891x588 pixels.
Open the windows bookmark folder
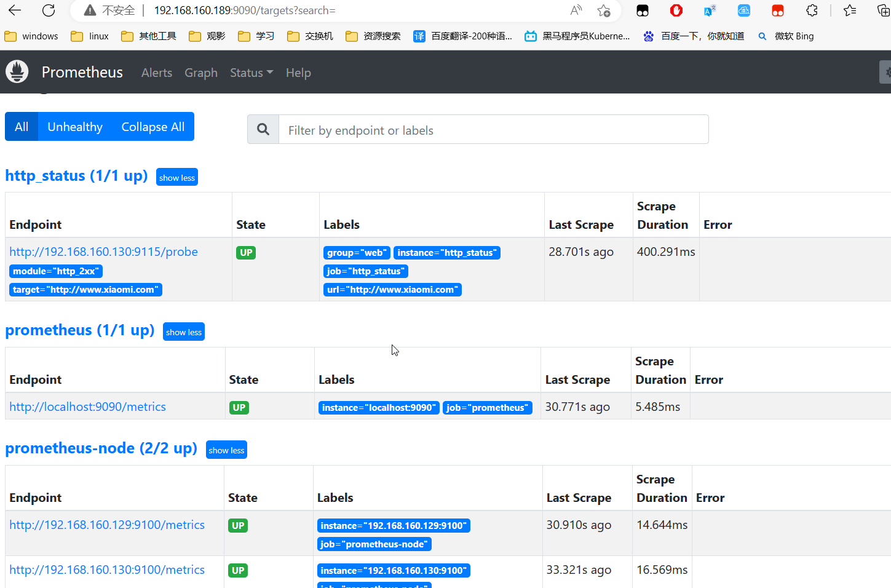tap(31, 36)
